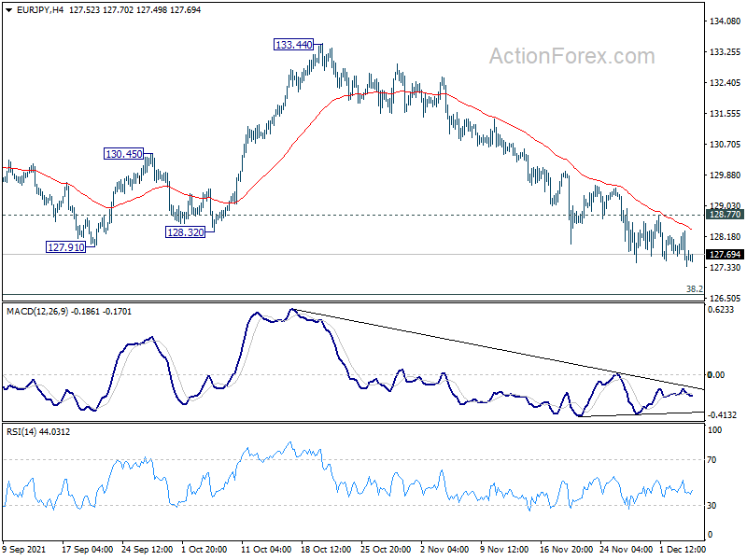The height and width of the screenshot is (560, 747).
Task: Select the RSI 70 level label
Action: 712,460
